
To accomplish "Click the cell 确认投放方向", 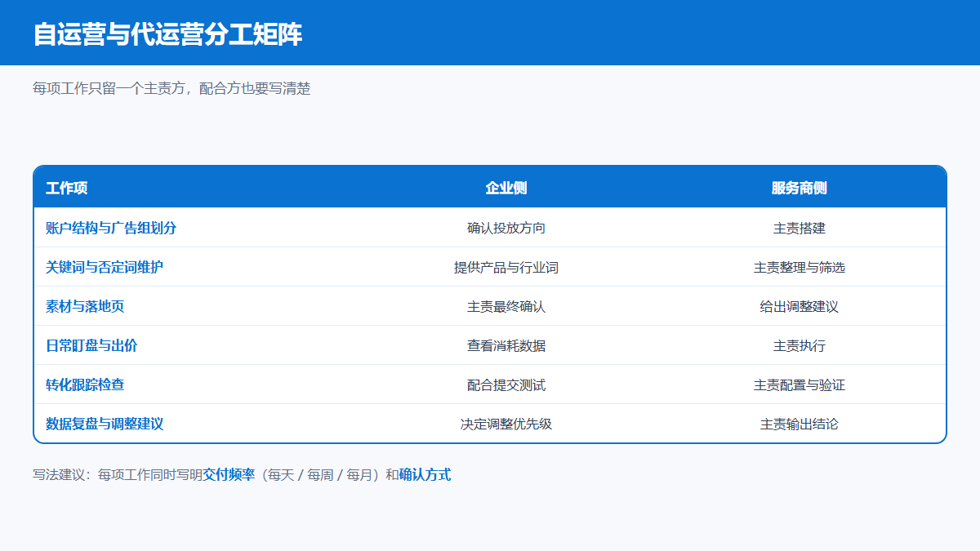I will [x=506, y=228].
